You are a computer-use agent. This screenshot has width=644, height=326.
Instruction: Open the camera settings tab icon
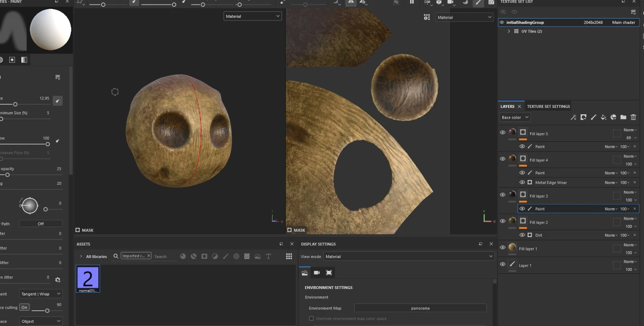(x=317, y=273)
